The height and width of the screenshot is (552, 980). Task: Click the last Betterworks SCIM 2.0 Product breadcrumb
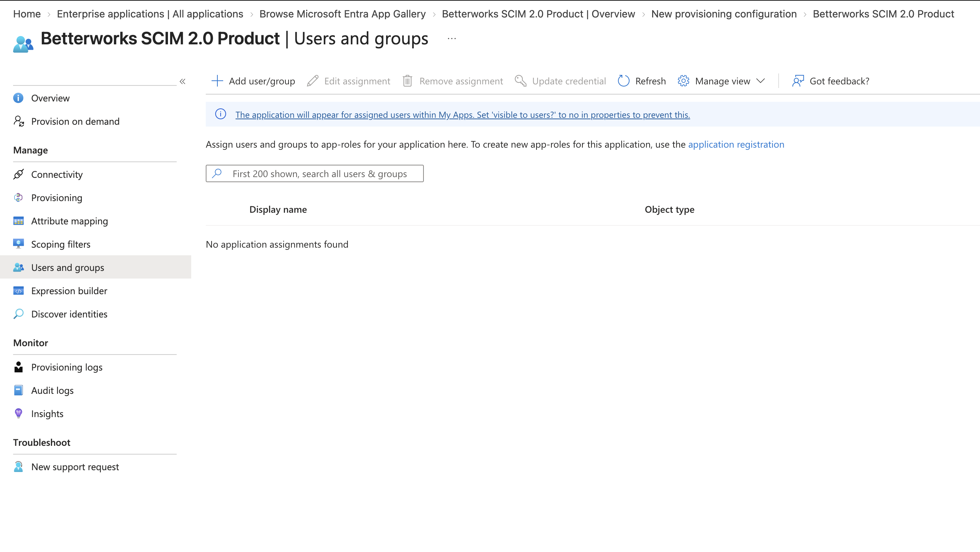click(x=883, y=14)
